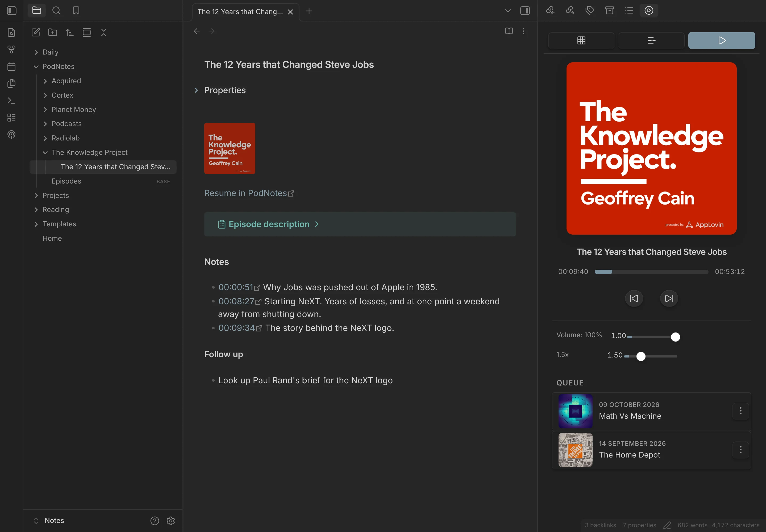The image size is (766, 532).
Task: Open the outgoing links tab
Action: click(x=570, y=10)
